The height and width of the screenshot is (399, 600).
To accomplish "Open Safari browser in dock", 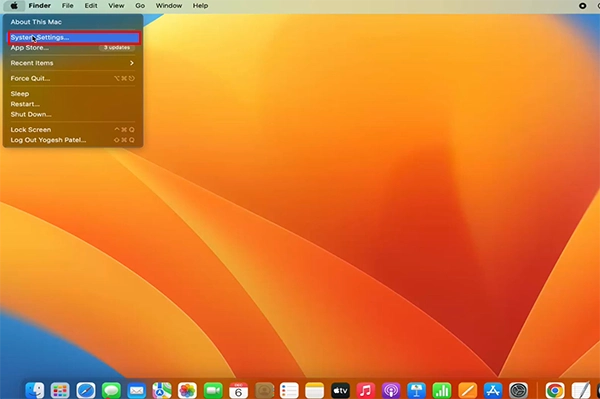I will tap(86, 391).
